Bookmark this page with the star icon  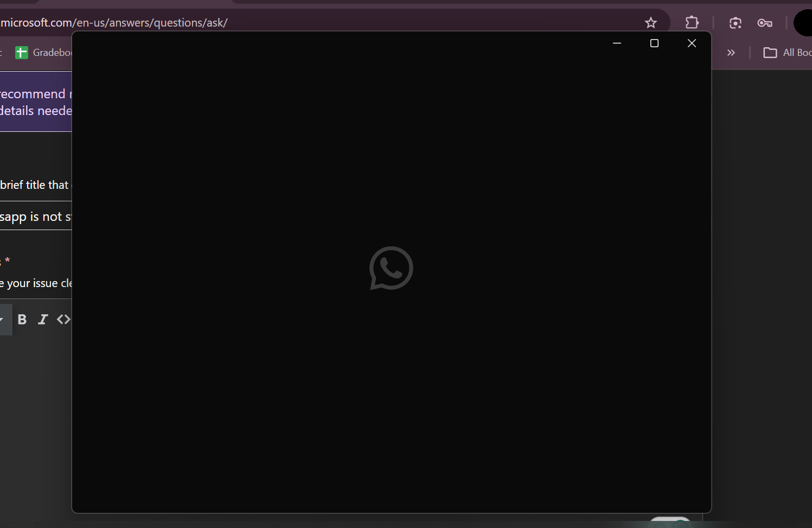(x=651, y=23)
